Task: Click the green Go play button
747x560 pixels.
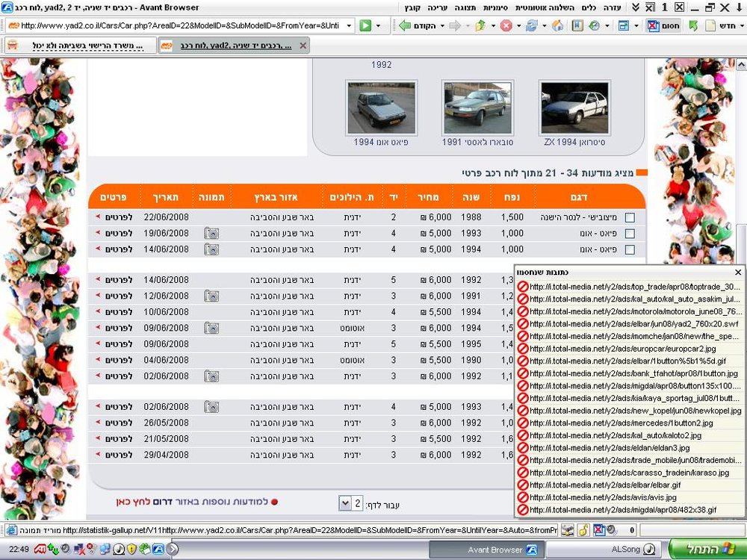Action: pyautogui.click(x=365, y=25)
